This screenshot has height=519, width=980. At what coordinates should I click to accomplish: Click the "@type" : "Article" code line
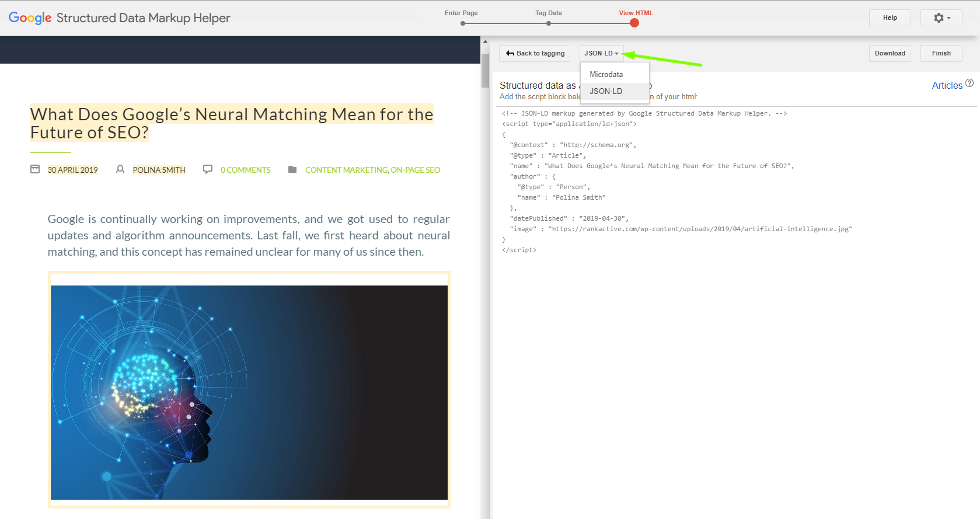click(548, 155)
